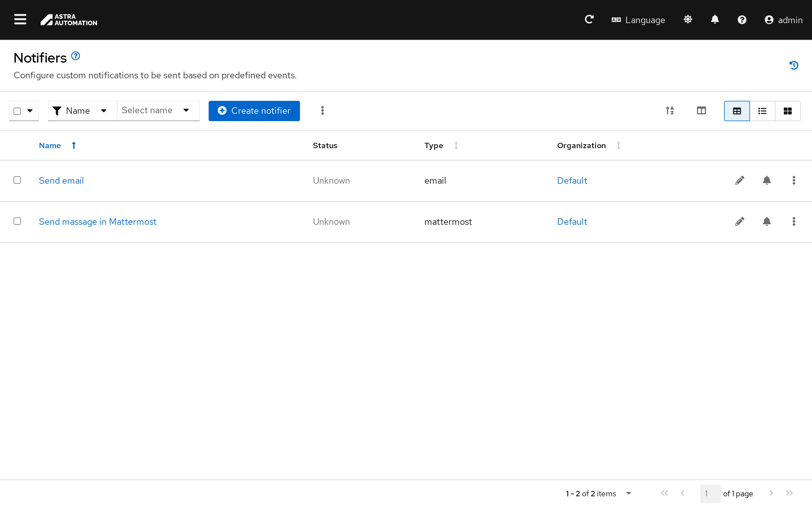
Task: Switch to list view
Action: [x=762, y=111]
